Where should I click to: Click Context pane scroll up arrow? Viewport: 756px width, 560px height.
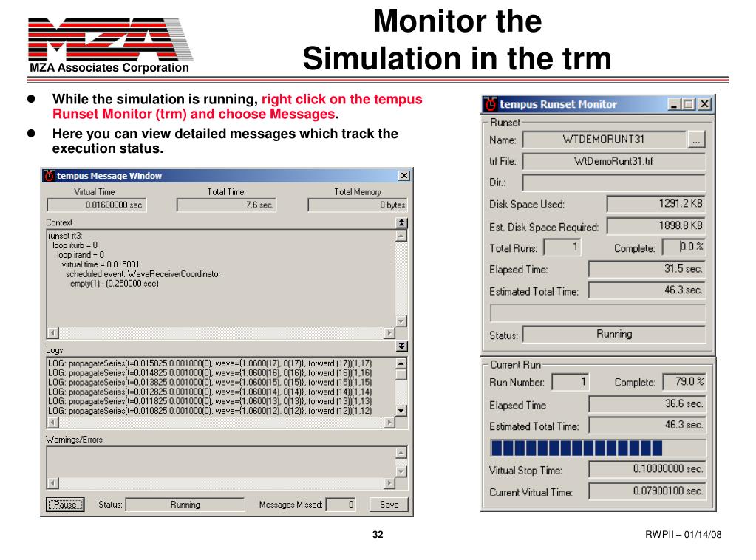tap(401, 236)
